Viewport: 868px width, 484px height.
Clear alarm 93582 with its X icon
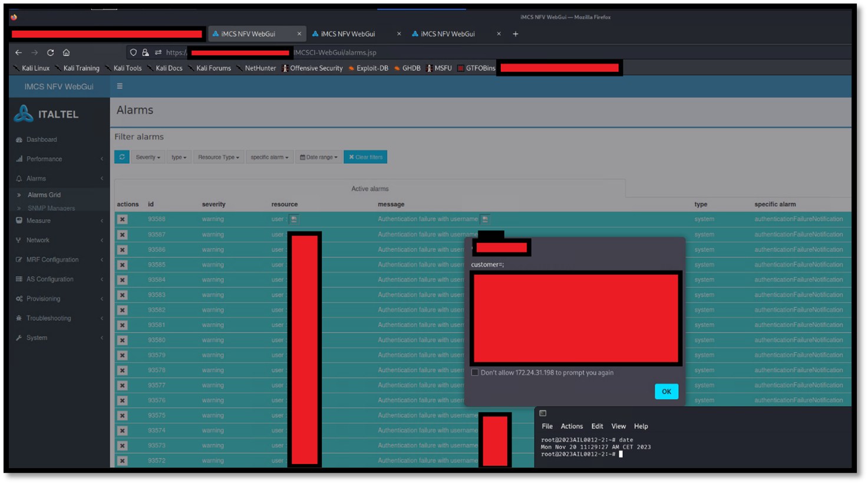(x=122, y=310)
